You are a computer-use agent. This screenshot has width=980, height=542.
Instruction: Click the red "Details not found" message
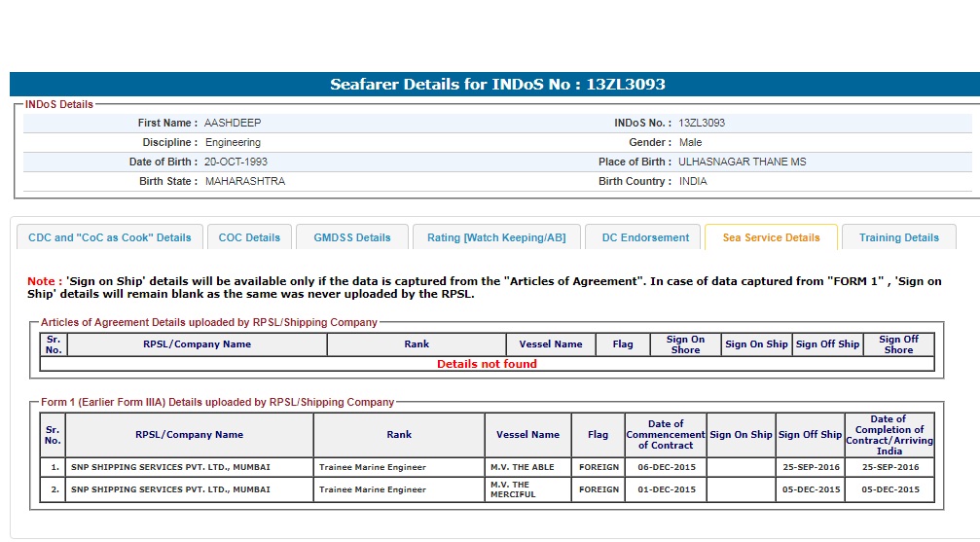(487, 364)
